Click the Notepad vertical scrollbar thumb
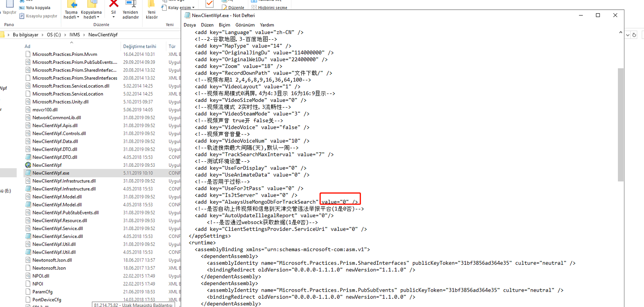Viewport: 644px width, 307px height. point(620,125)
